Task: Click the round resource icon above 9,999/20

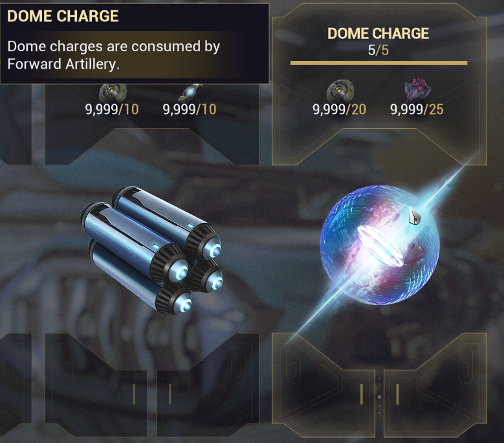Action: pyautogui.click(x=340, y=91)
